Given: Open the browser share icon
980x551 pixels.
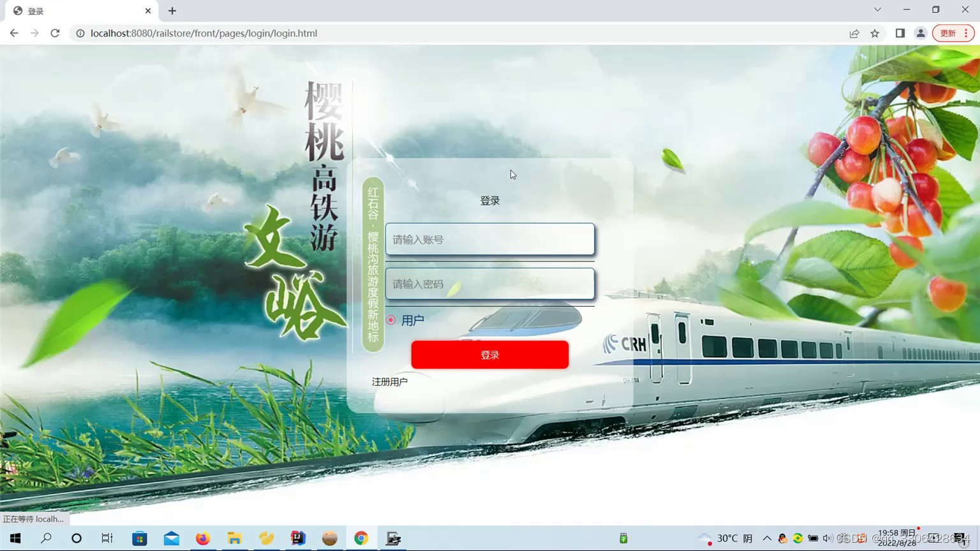Looking at the screenshot, I should point(854,33).
